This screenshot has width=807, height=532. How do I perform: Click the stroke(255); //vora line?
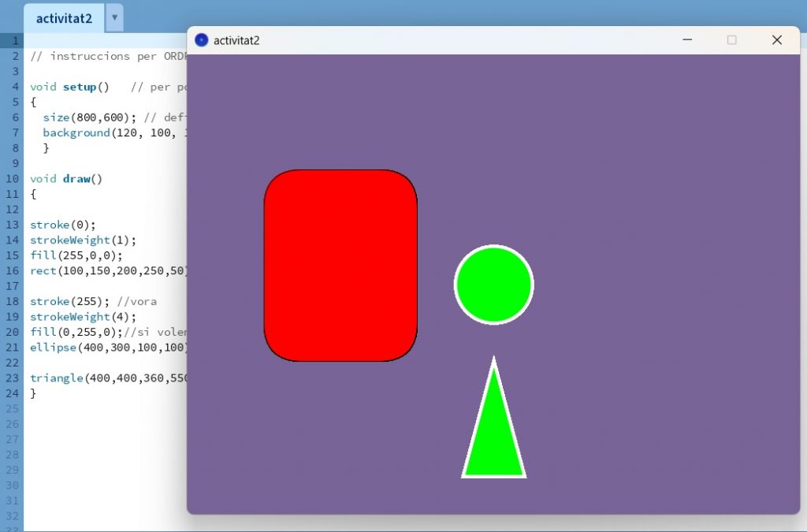click(x=93, y=301)
